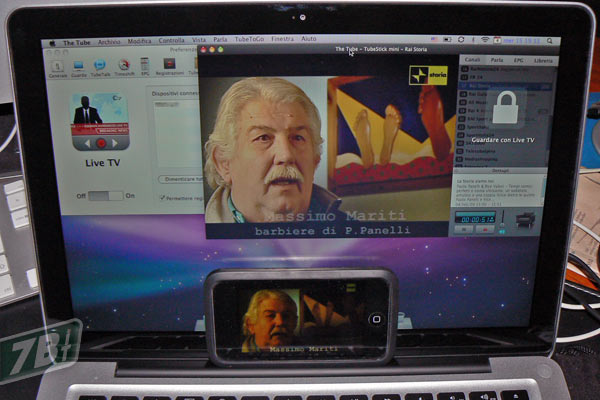Click the Wi-Fi status icon
Screen dimensions: 600x400
click(x=484, y=41)
